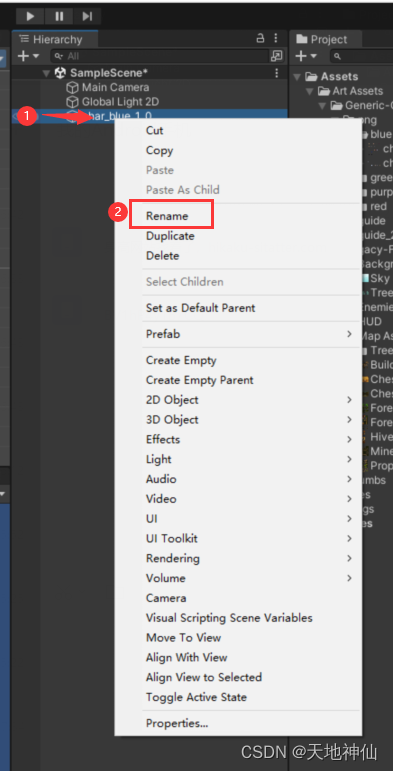Collapse the SampleScene foldout arrow

coord(46,73)
